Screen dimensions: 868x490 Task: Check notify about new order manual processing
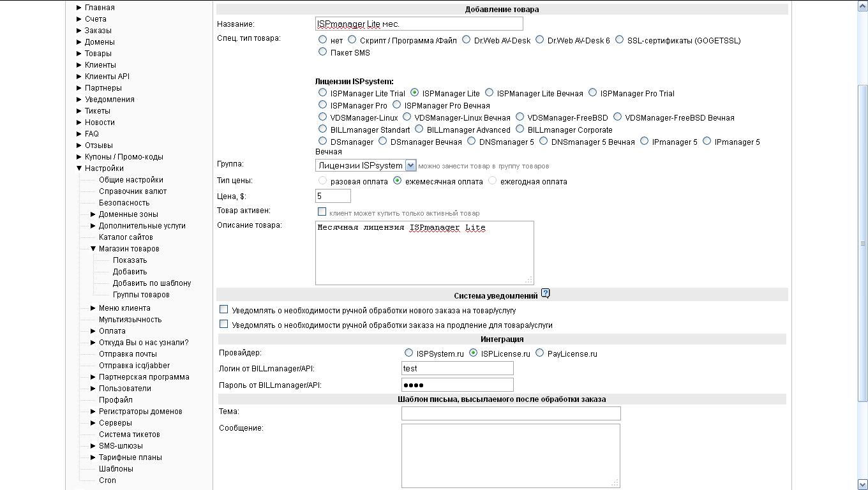coord(224,309)
